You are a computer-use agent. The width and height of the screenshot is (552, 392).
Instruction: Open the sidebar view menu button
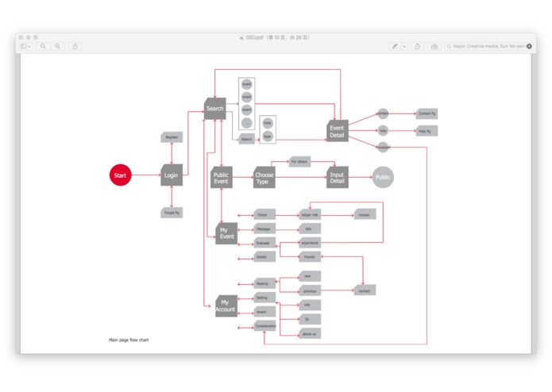tap(25, 46)
